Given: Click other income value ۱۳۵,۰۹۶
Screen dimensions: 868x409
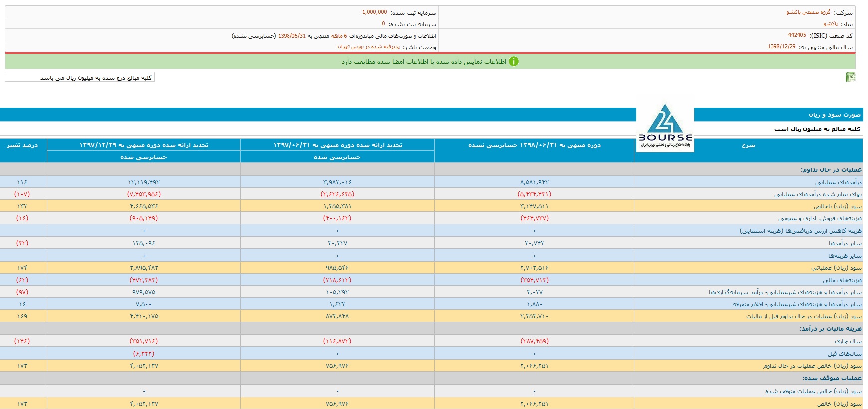Looking at the screenshot, I should (x=144, y=243).
